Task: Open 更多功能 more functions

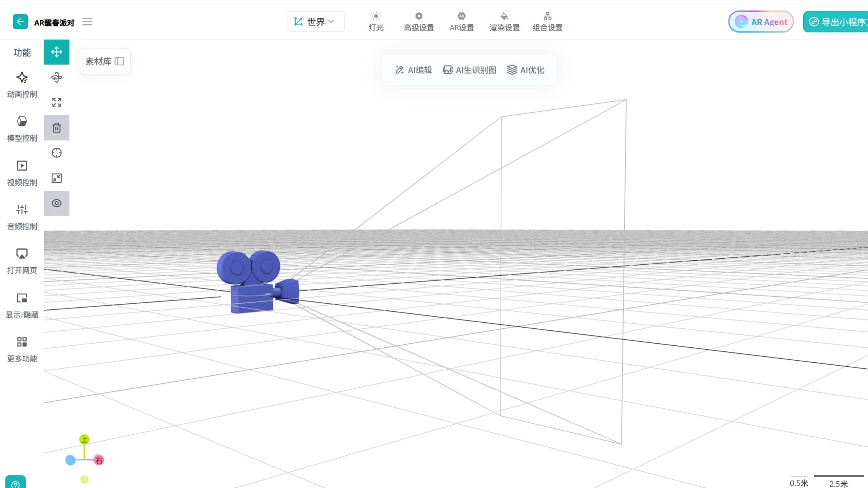Action: [x=22, y=350]
